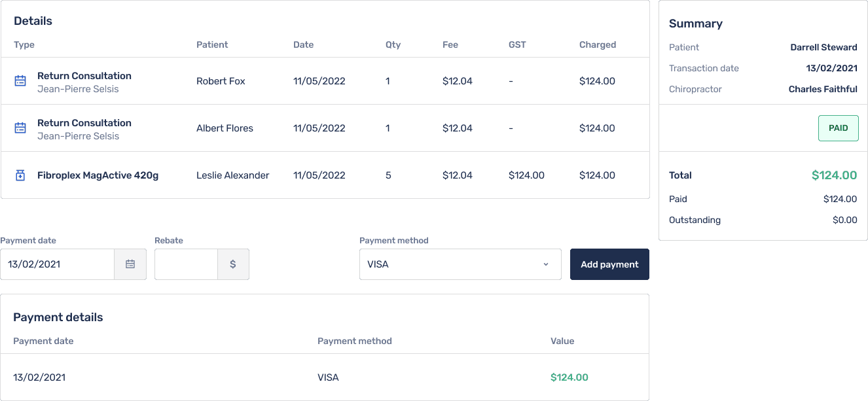Select the Fibroplex MagActive 420g item
Image resolution: width=868 pixels, height=401 pixels.
(98, 175)
